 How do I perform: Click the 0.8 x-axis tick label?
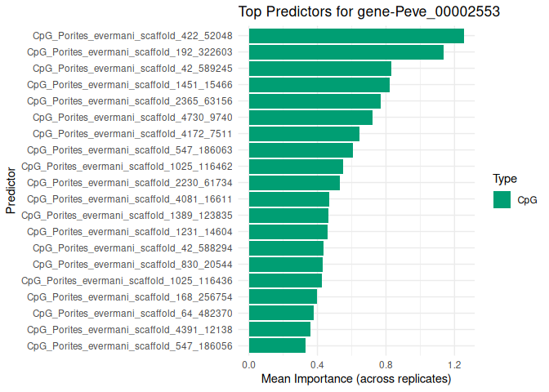pos(386,363)
